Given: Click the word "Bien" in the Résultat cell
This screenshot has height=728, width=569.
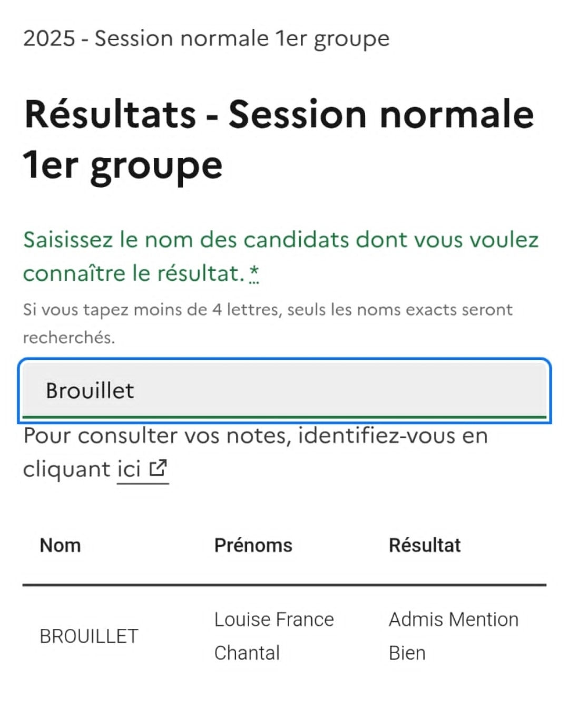Looking at the screenshot, I should pyautogui.click(x=407, y=653).
